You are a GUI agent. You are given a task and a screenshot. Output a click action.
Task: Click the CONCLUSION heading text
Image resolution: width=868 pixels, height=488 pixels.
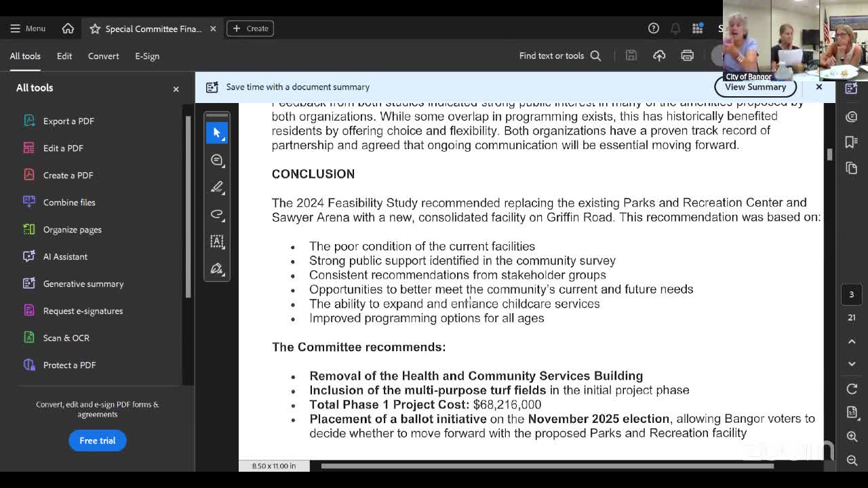point(313,174)
